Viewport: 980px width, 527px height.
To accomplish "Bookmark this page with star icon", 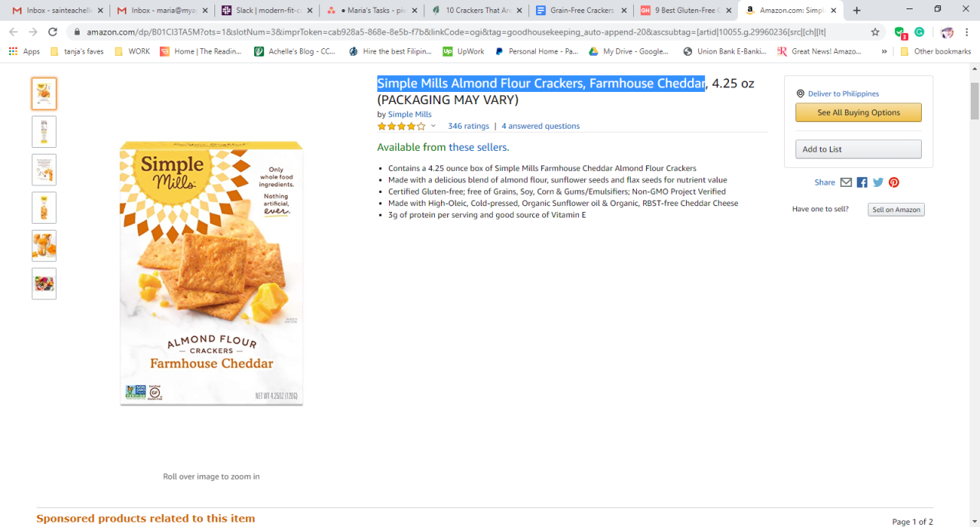I will [875, 32].
